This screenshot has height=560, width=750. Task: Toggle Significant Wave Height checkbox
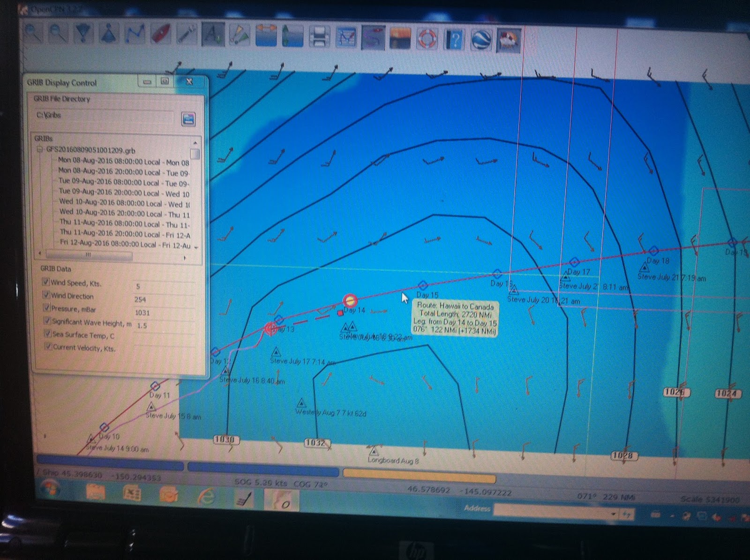tap(47, 321)
